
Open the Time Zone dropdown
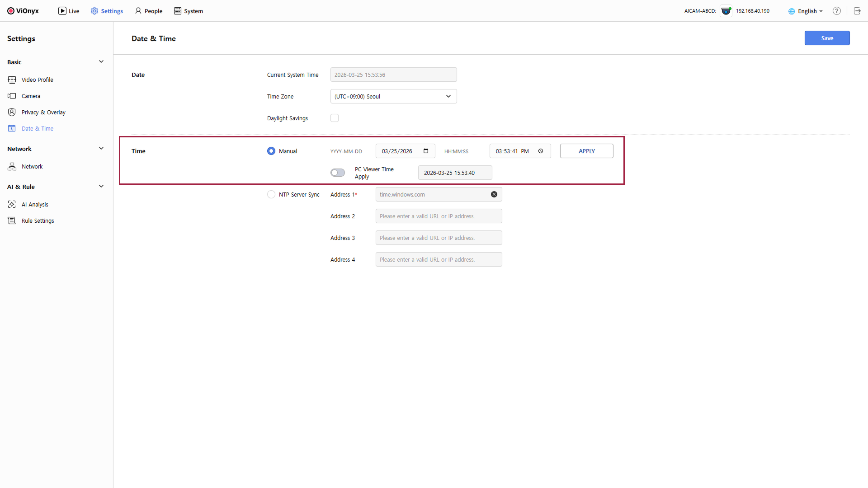393,96
